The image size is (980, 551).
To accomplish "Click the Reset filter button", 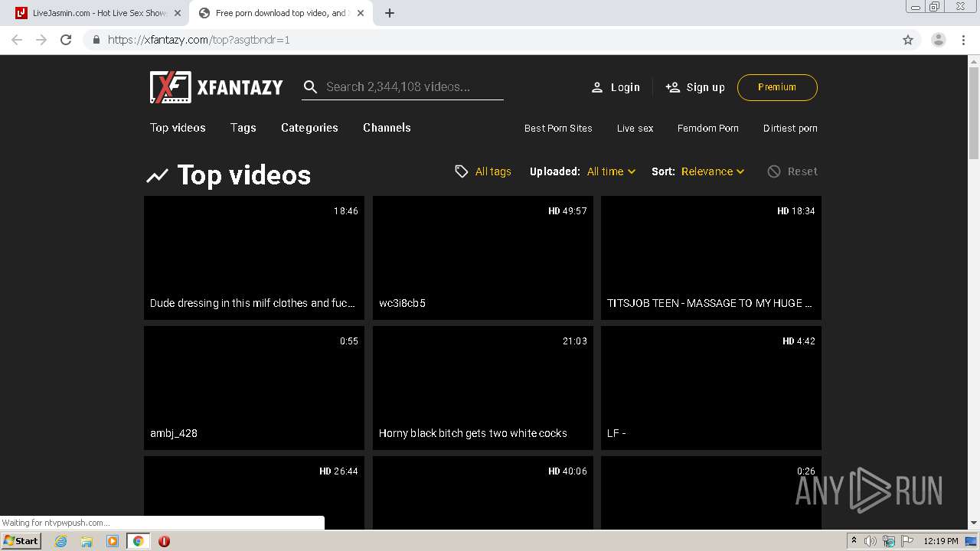I will [792, 171].
